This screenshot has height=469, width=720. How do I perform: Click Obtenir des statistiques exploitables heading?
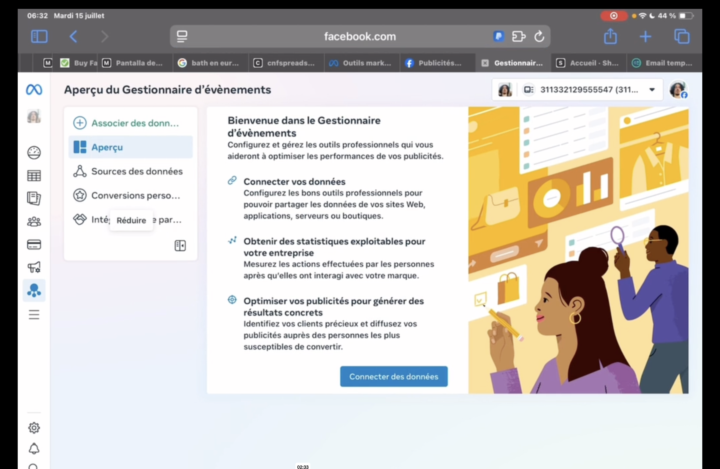pos(334,247)
